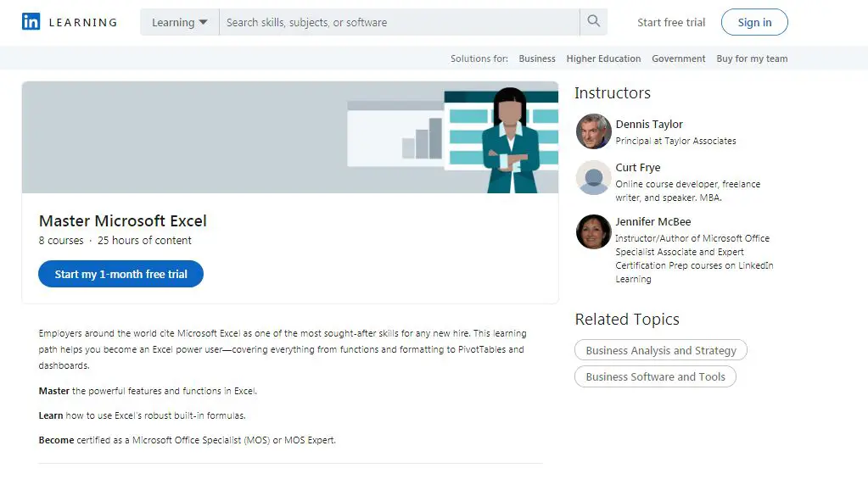Expand the Learning dropdown menu
Viewport: 868px width, 479px height.
click(179, 22)
